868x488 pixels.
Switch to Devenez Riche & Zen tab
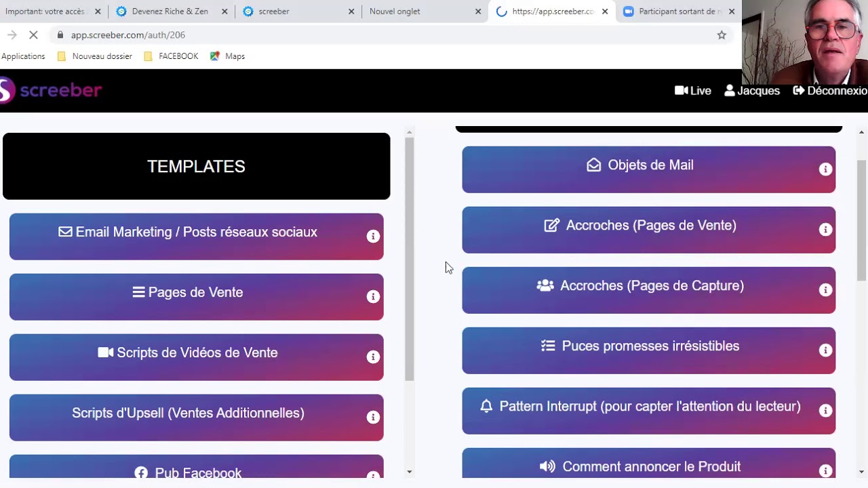point(170,12)
